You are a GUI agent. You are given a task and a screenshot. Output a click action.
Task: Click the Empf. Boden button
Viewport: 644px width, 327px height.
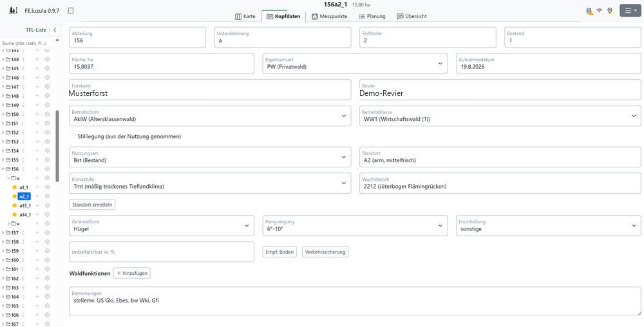[x=279, y=252]
